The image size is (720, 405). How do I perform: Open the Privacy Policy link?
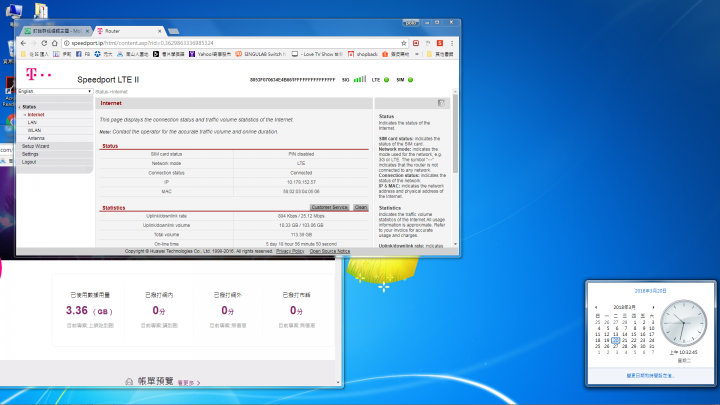(x=290, y=251)
